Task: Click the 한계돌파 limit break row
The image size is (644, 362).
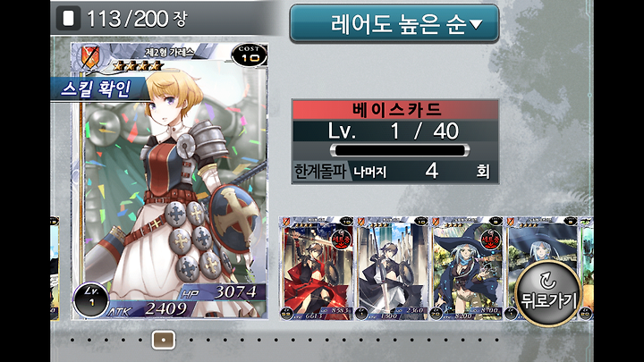Action: (x=395, y=171)
